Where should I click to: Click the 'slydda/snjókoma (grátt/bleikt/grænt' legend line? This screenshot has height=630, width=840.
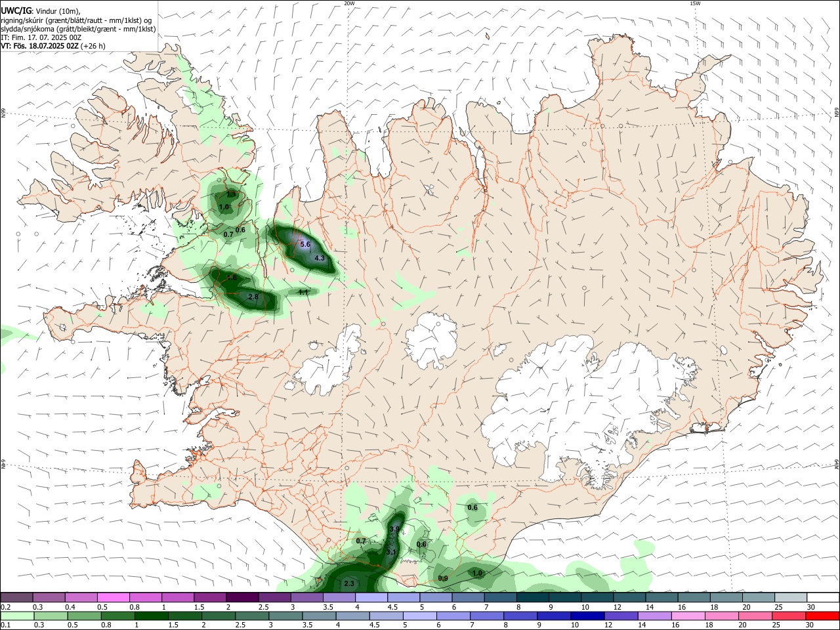(78, 29)
